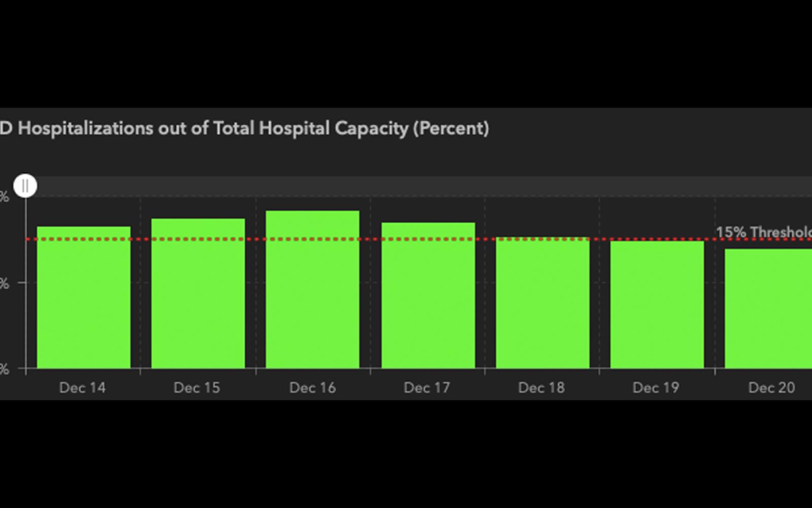Screen dimensions: 812x508
Task: Click the Dec 14 axis label
Action: pyautogui.click(x=82, y=388)
